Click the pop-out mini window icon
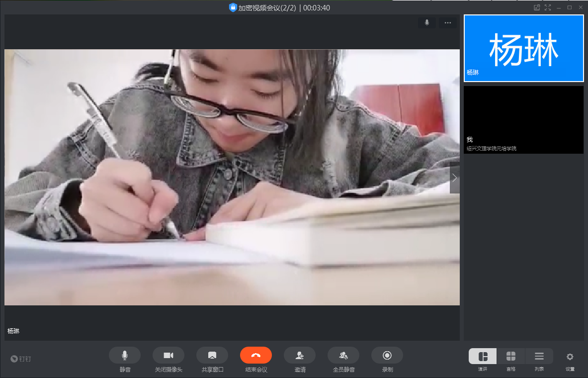588x378 pixels. [537, 7]
